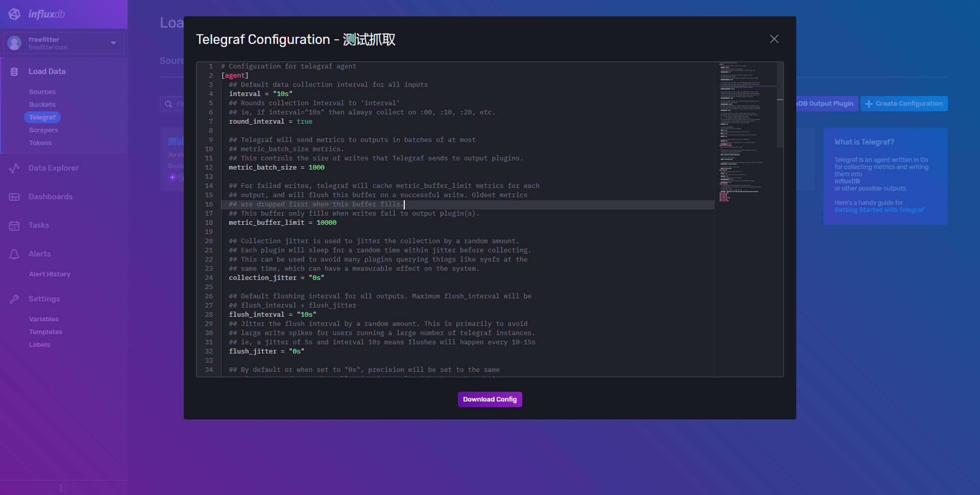Click 'metric_buffer_limit = 10000' line
This screenshot has height=495, width=980.
pyautogui.click(x=283, y=223)
